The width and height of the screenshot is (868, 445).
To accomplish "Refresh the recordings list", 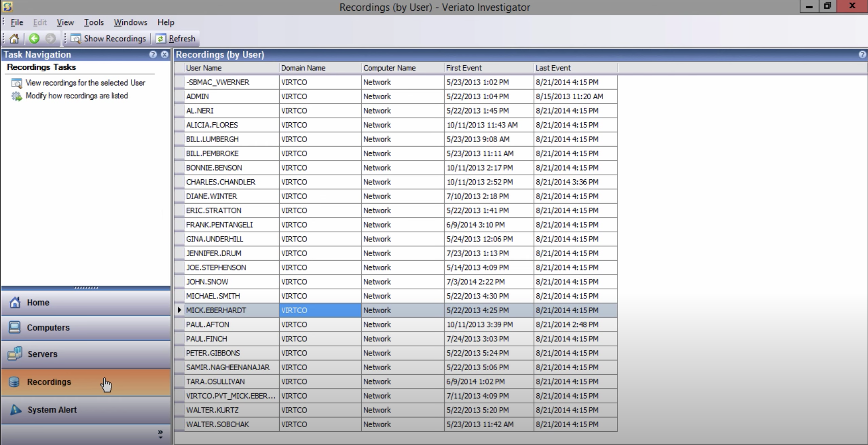I will coord(176,39).
